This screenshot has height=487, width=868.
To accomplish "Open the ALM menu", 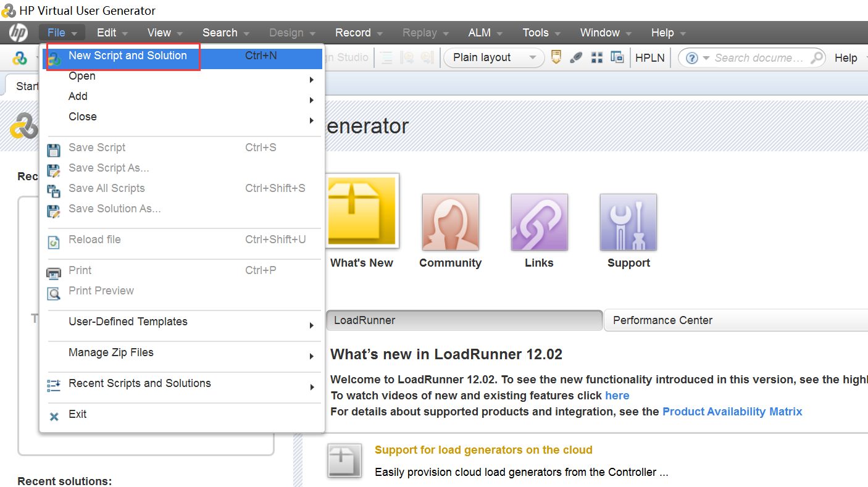I will [x=485, y=33].
